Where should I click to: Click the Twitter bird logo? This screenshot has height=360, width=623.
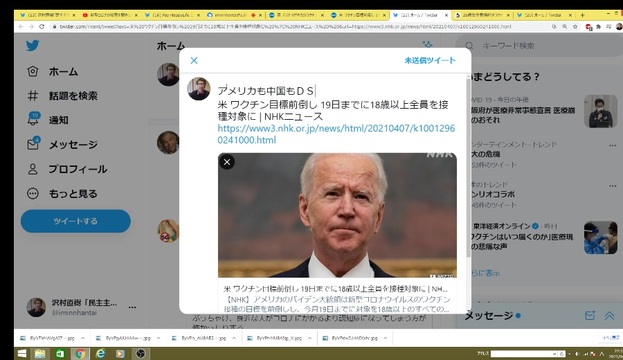point(33,45)
